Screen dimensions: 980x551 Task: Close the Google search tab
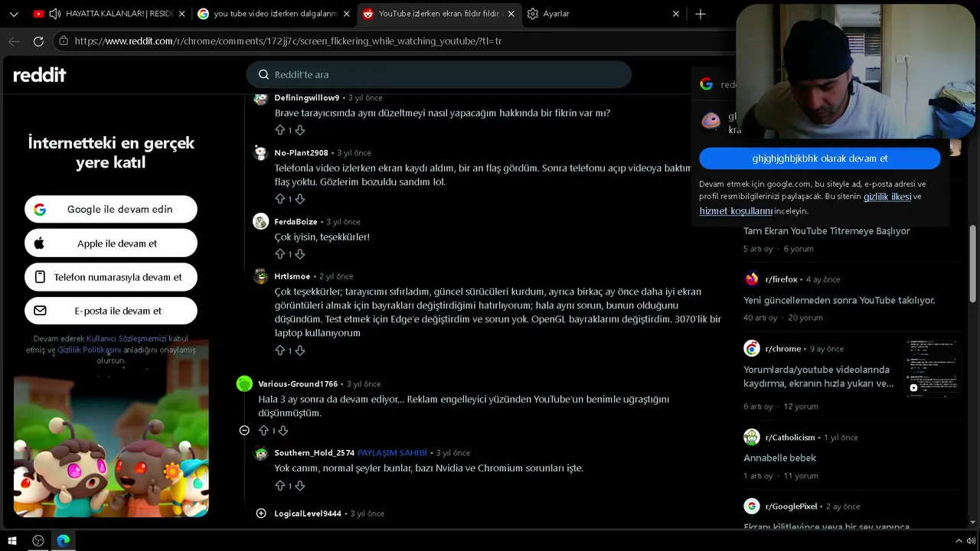point(347,14)
